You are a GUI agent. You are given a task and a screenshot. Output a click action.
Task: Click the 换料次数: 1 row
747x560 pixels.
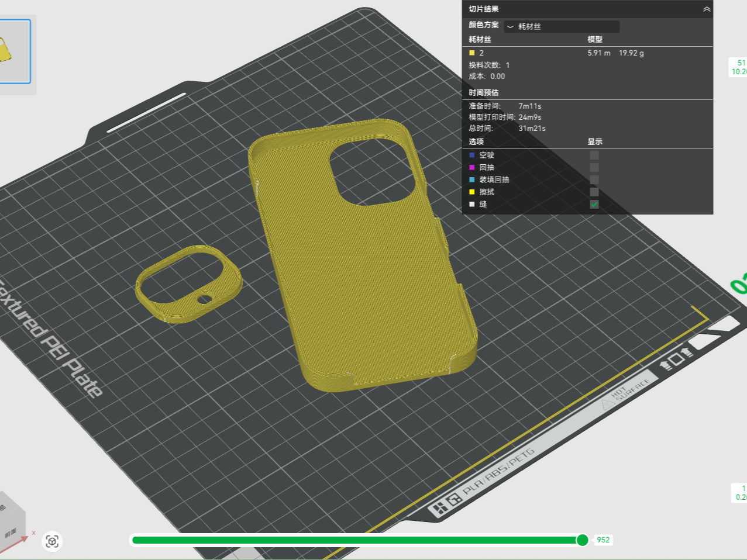489,65
